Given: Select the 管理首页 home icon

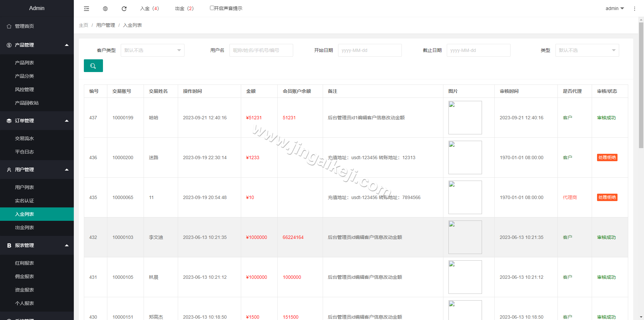Looking at the screenshot, I should click(x=9, y=26).
